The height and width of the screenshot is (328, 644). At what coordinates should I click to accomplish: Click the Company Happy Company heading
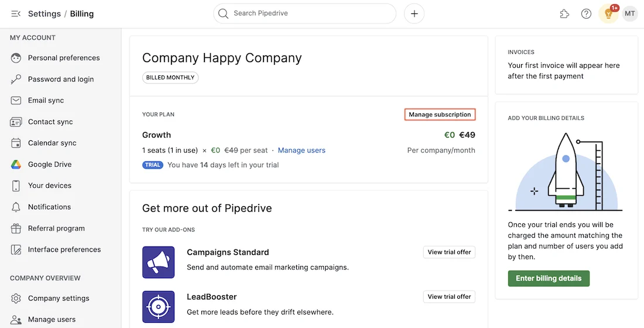pyautogui.click(x=222, y=58)
